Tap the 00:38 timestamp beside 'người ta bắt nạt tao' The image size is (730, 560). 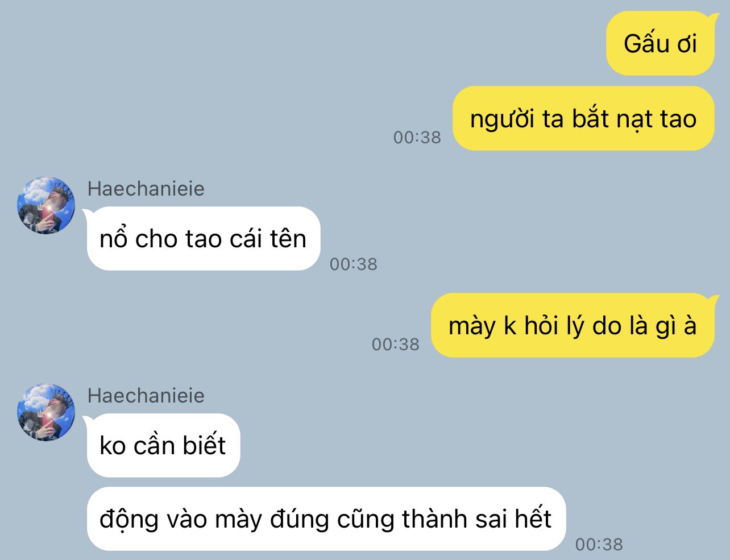point(417,138)
